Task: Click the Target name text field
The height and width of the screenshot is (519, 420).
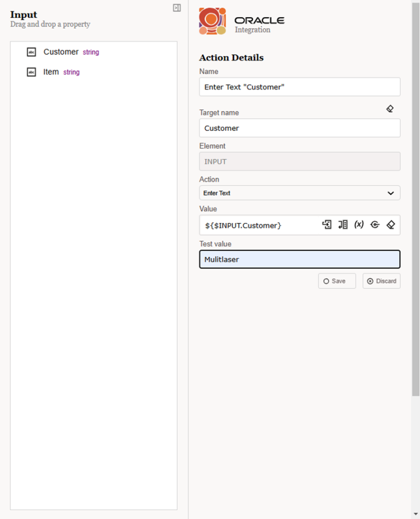Action: tap(299, 128)
